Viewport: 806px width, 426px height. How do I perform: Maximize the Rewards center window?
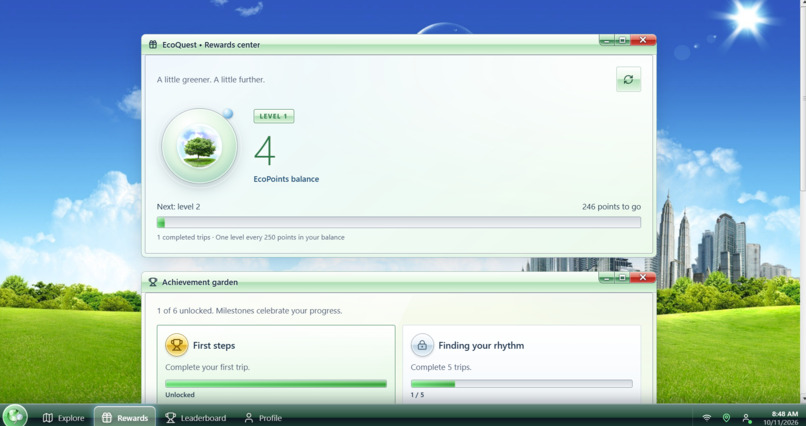click(622, 40)
